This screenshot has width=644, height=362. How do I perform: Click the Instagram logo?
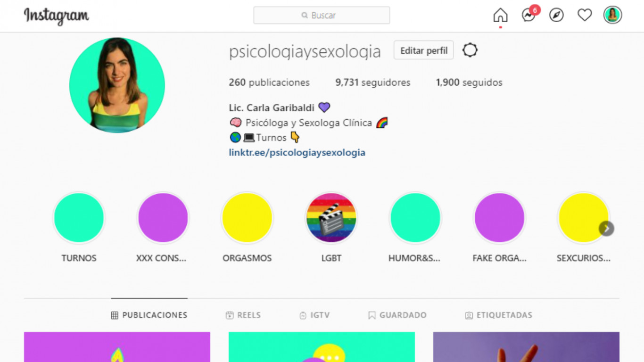point(57,16)
